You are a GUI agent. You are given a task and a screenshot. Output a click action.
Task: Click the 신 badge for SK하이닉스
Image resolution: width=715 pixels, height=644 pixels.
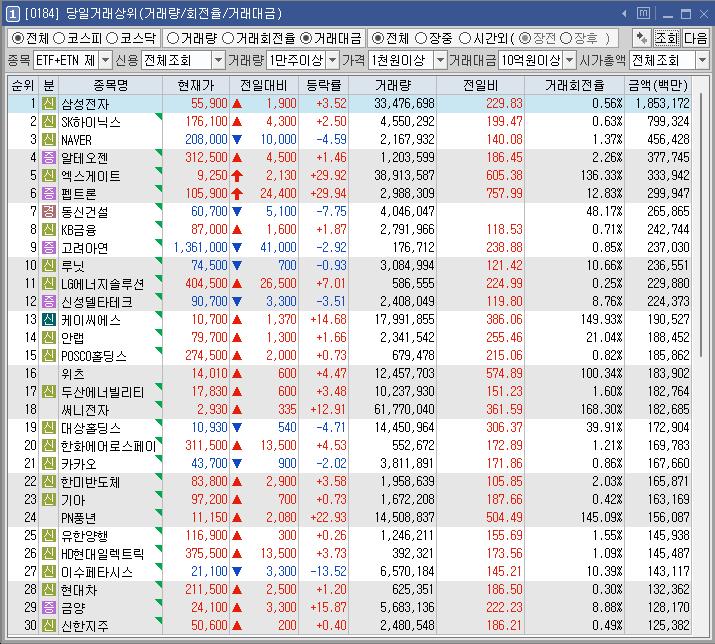point(49,122)
